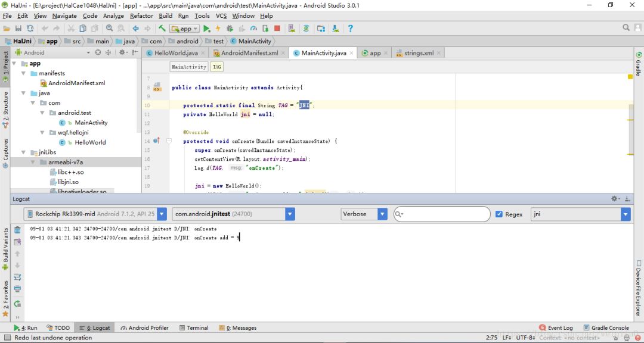Collapse the jniLibs folder in the tree

(x=24, y=152)
